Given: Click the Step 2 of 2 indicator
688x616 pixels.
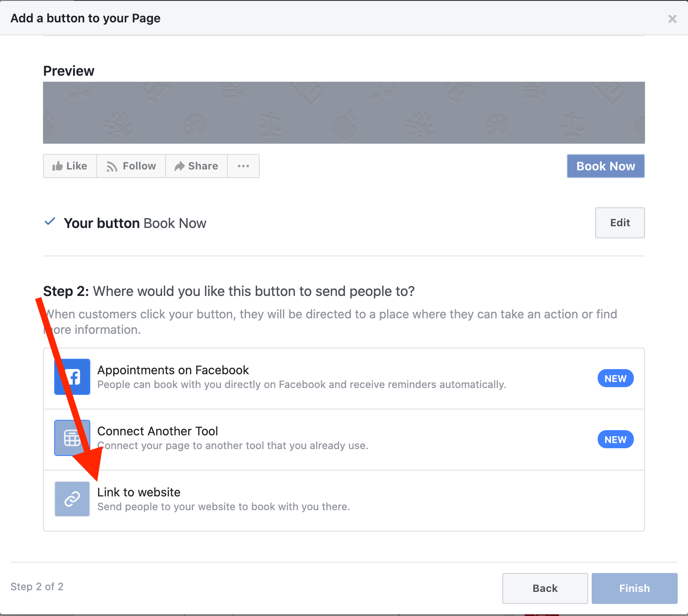Looking at the screenshot, I should [37, 587].
